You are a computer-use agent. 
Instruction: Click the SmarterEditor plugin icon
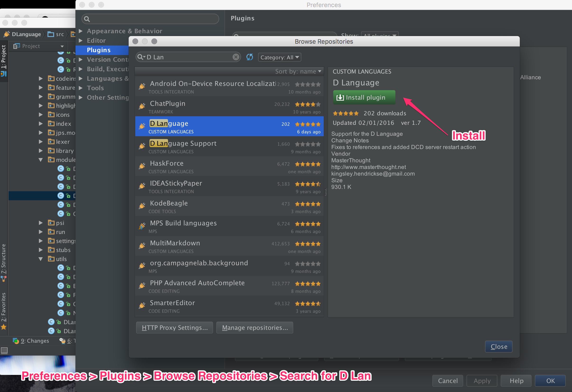[142, 305]
